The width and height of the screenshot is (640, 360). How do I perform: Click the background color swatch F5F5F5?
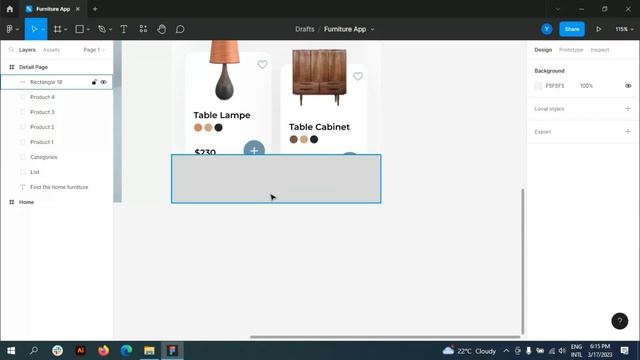pyautogui.click(x=538, y=86)
